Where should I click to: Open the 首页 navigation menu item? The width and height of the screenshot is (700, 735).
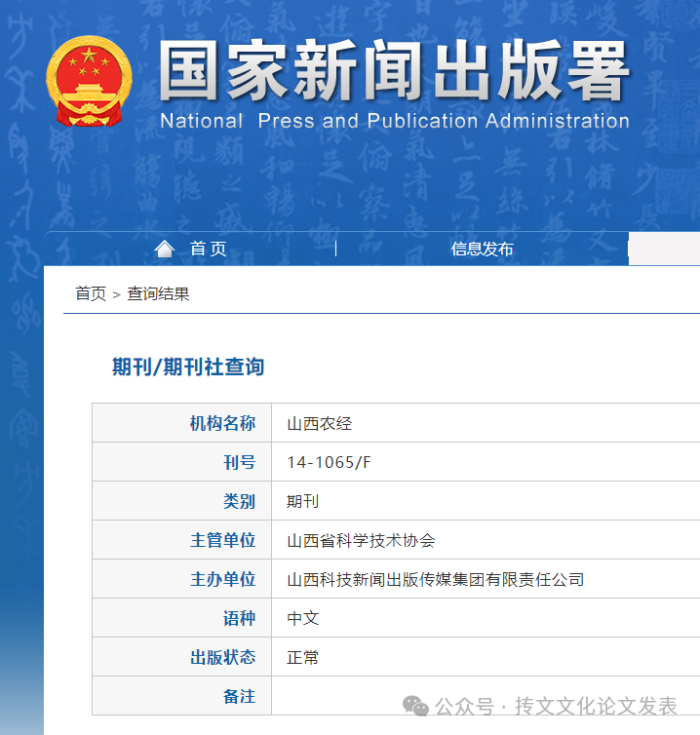tap(209, 249)
